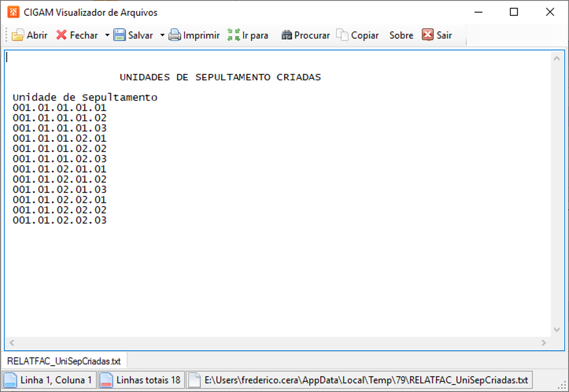Click the Ir para button label
This screenshot has height=392, width=569.
click(255, 35)
